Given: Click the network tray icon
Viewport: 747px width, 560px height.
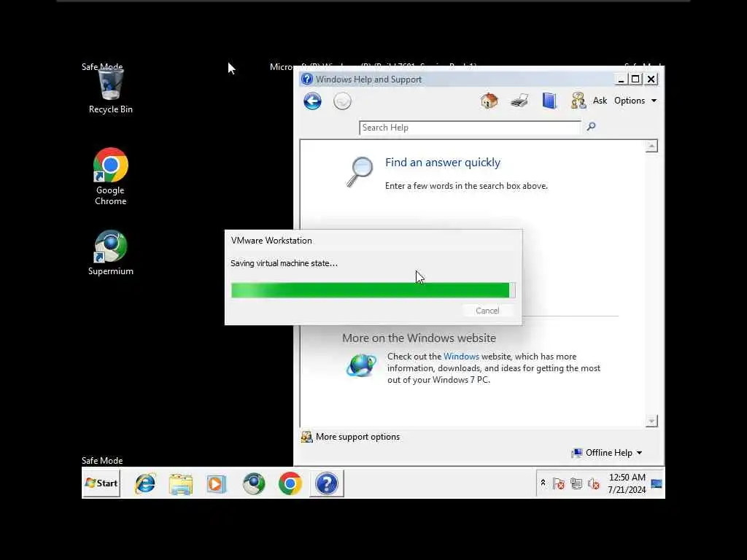Looking at the screenshot, I should click(576, 484).
